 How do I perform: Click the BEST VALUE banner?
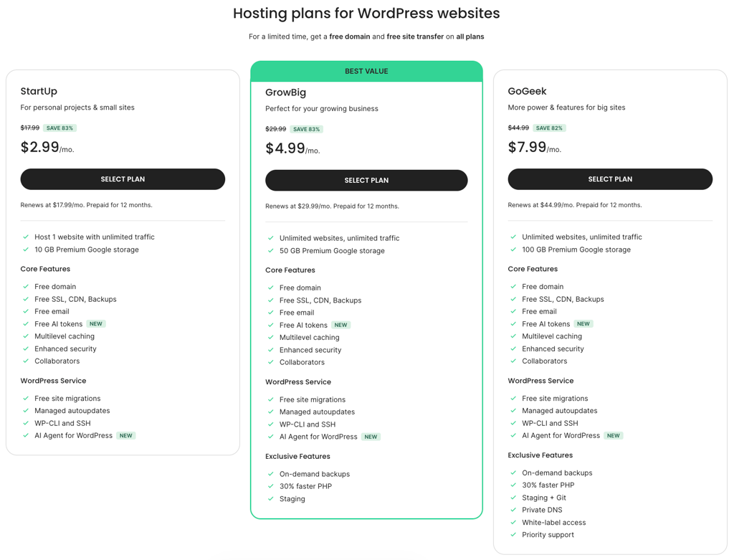coord(366,71)
